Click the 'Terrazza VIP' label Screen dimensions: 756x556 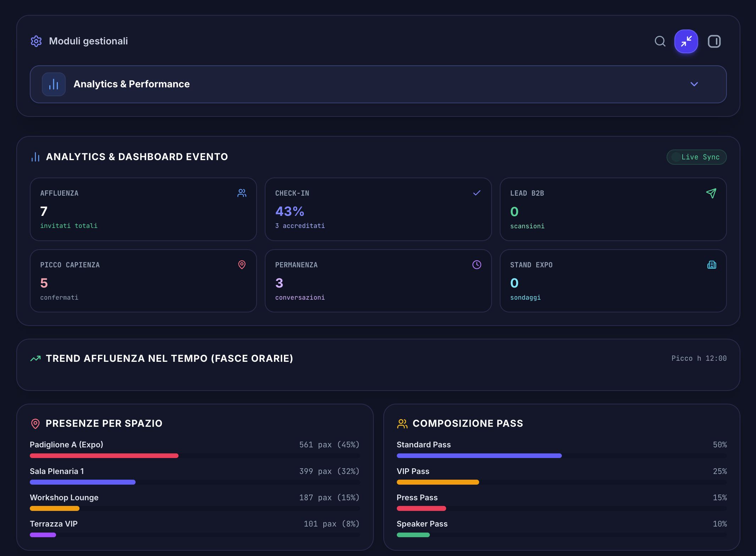(x=54, y=524)
